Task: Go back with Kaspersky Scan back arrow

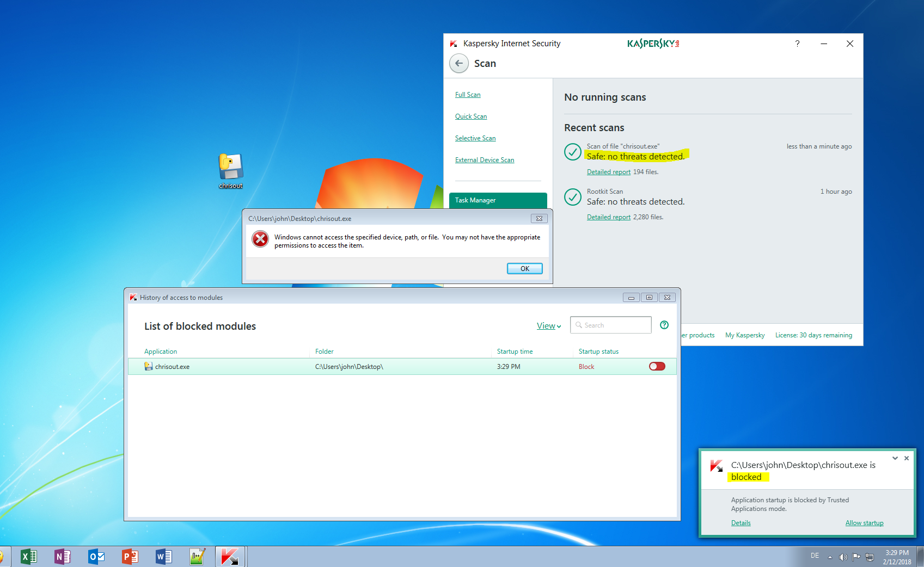Action: [x=459, y=64]
